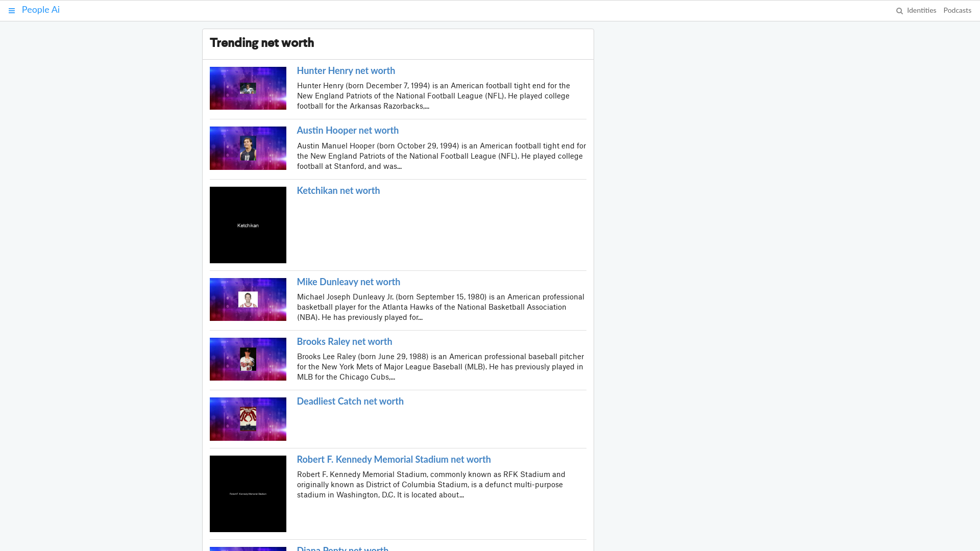Click the Austin Hooper thumbnail image
The image size is (980, 551).
pos(248,148)
